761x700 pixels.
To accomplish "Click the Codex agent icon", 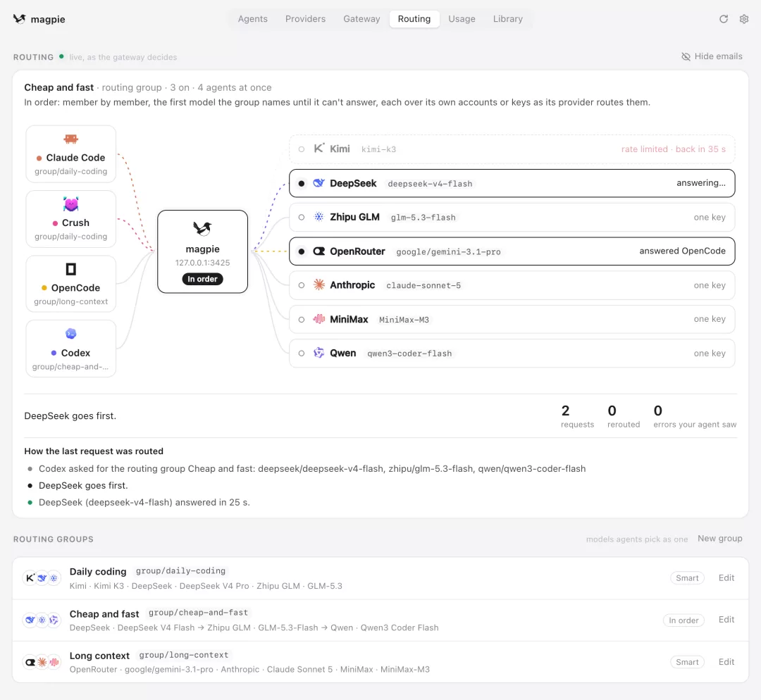I will pos(71,334).
